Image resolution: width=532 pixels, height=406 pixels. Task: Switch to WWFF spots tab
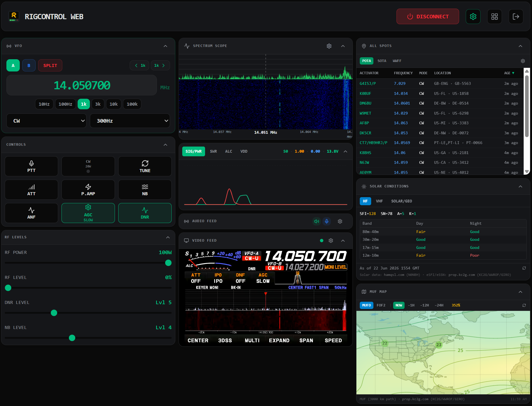tap(397, 61)
